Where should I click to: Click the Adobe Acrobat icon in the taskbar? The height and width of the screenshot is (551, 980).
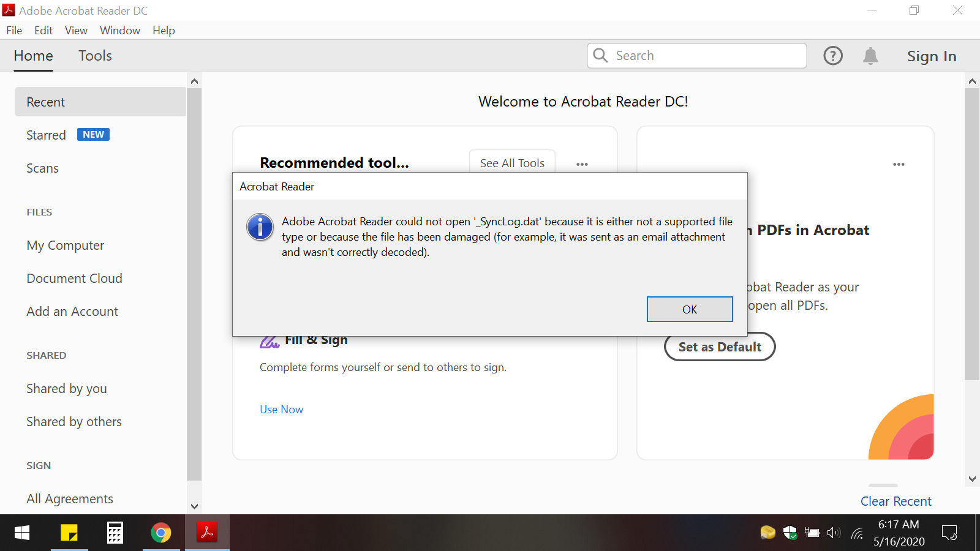point(207,533)
